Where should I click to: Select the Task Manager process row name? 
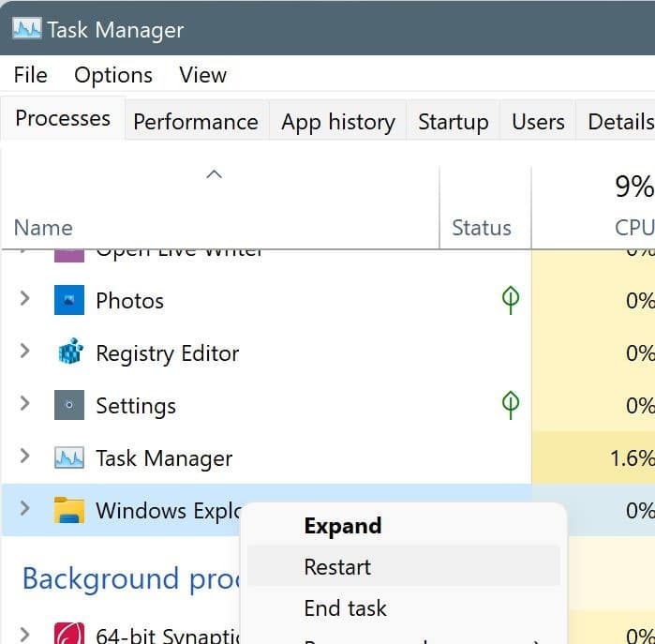pyautogui.click(x=164, y=458)
